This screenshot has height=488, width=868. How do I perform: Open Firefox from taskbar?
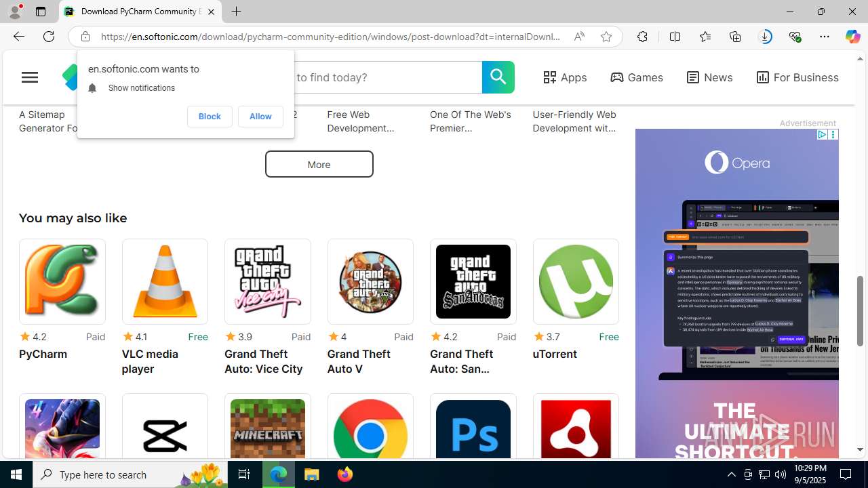[x=345, y=474]
